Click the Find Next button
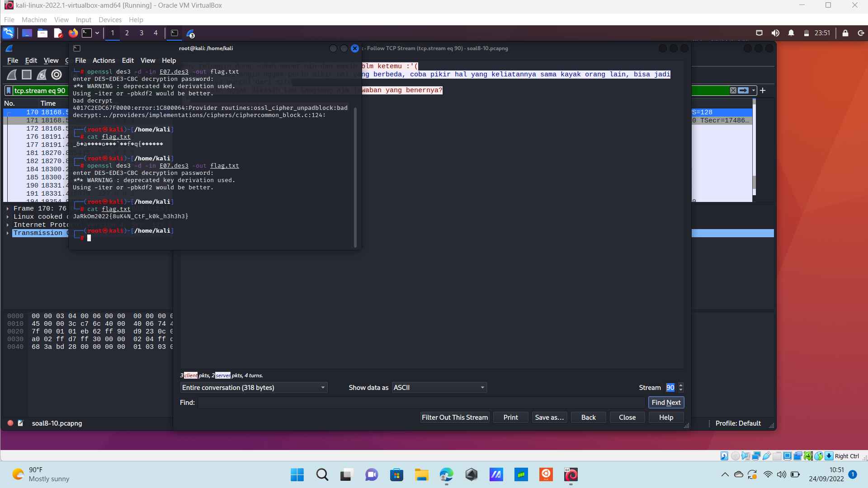Image resolution: width=868 pixels, height=488 pixels. [666, 402]
